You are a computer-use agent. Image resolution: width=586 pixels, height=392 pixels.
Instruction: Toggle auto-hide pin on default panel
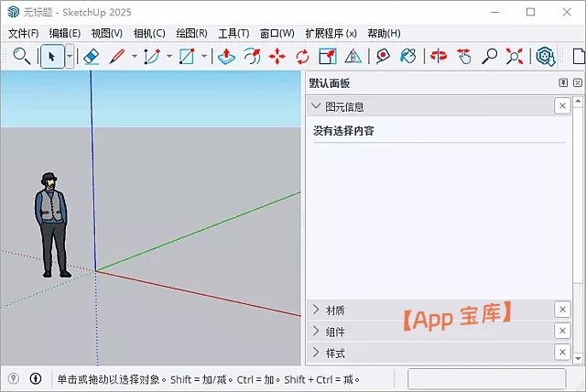pyautogui.click(x=563, y=82)
